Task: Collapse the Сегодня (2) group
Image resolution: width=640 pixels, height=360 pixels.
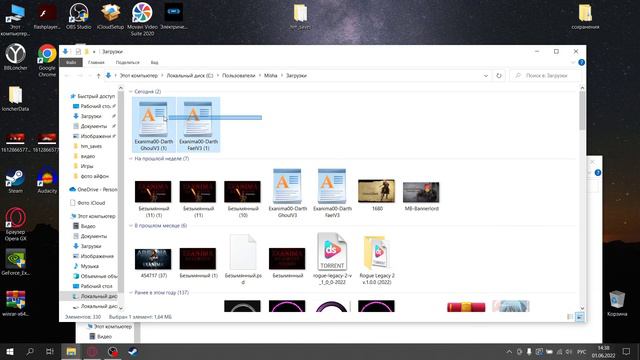Action: 131,91
